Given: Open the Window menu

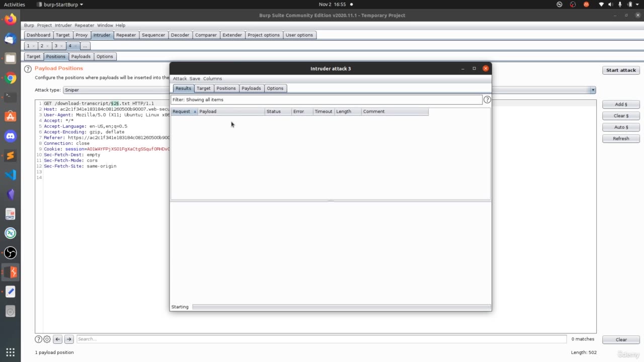Looking at the screenshot, I should [105, 25].
